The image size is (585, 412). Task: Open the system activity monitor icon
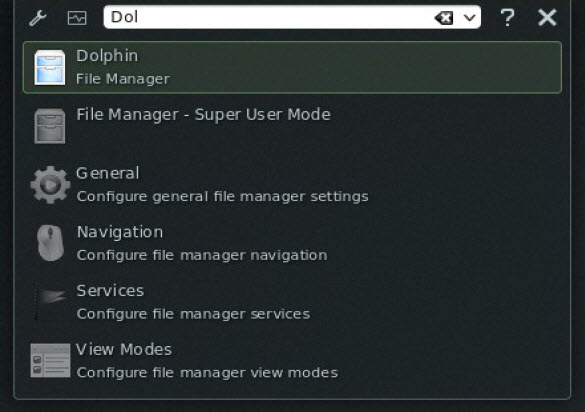click(x=77, y=18)
